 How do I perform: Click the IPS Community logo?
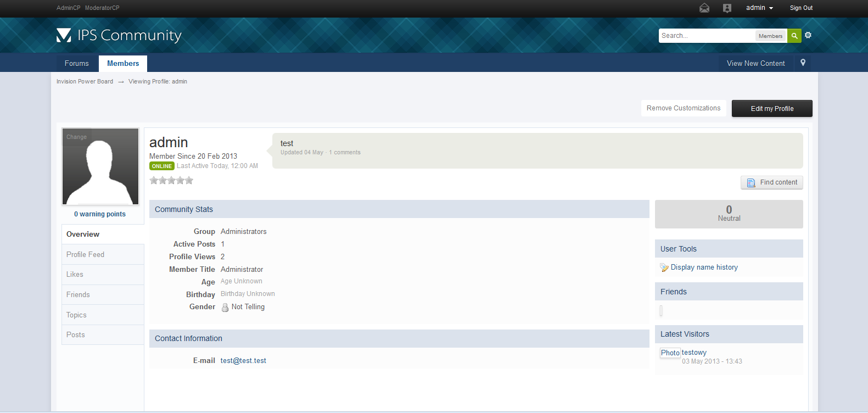tap(119, 35)
